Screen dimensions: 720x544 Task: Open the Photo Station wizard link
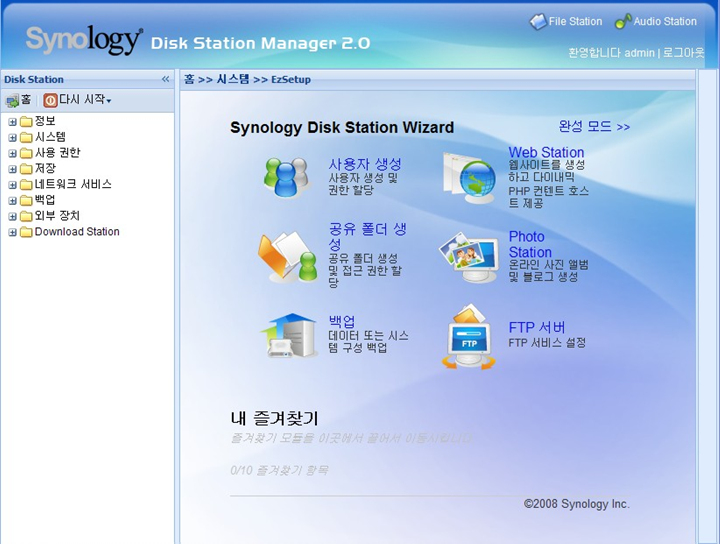(x=530, y=244)
